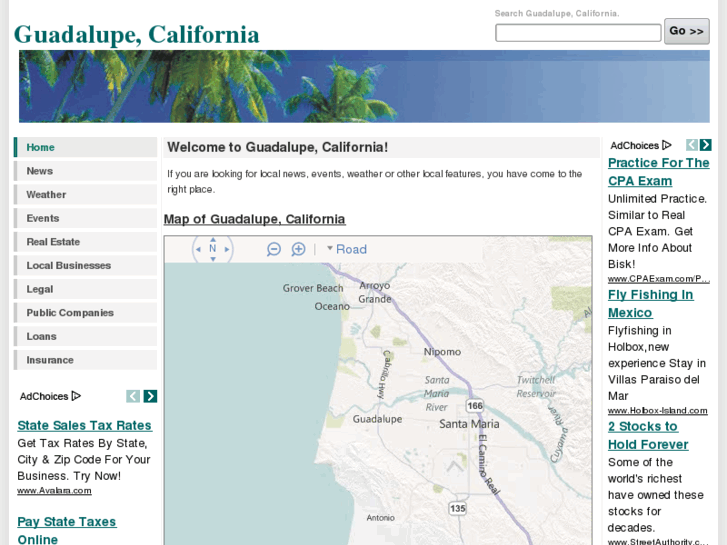Pan map east using compass right arrow
The image size is (727, 545).
(227, 249)
